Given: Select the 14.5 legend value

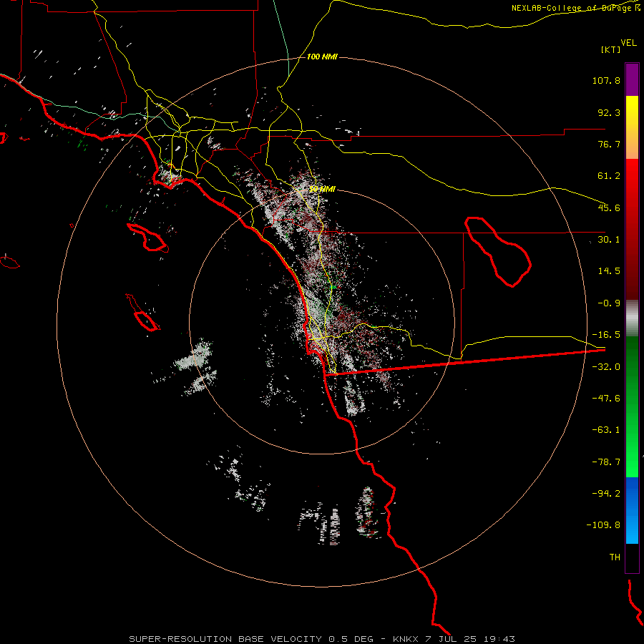Looking at the screenshot, I should tap(609, 271).
